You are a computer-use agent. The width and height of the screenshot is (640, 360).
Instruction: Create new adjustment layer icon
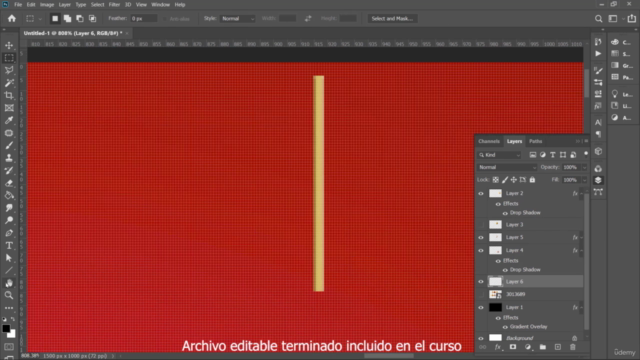tap(528, 347)
